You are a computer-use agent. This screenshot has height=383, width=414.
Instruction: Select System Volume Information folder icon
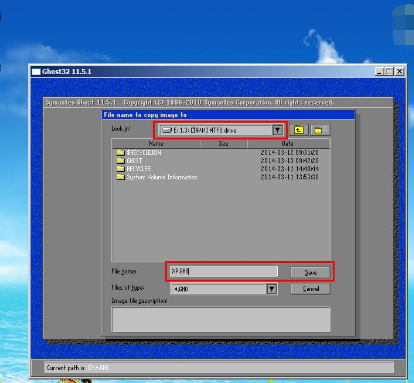[120, 177]
